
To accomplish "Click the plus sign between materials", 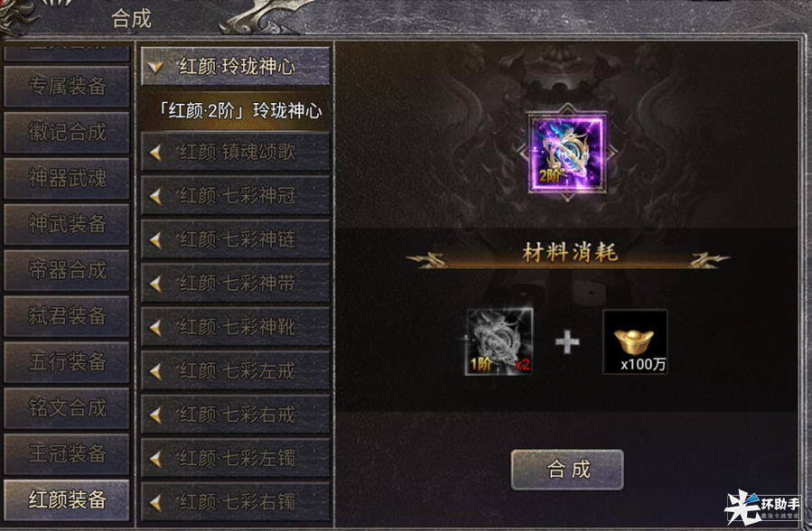I will [x=567, y=342].
